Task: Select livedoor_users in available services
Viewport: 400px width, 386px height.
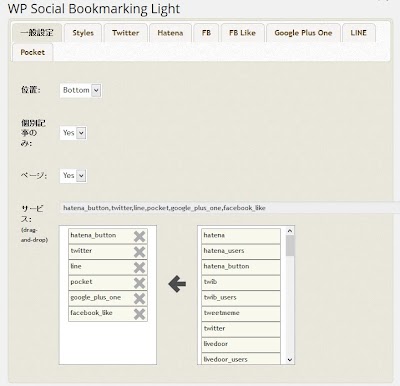Action: [241, 358]
